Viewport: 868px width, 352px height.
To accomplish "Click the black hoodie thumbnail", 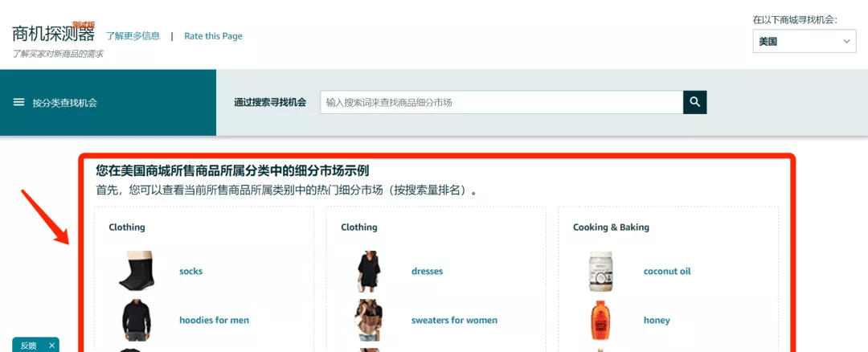I will point(133,320).
